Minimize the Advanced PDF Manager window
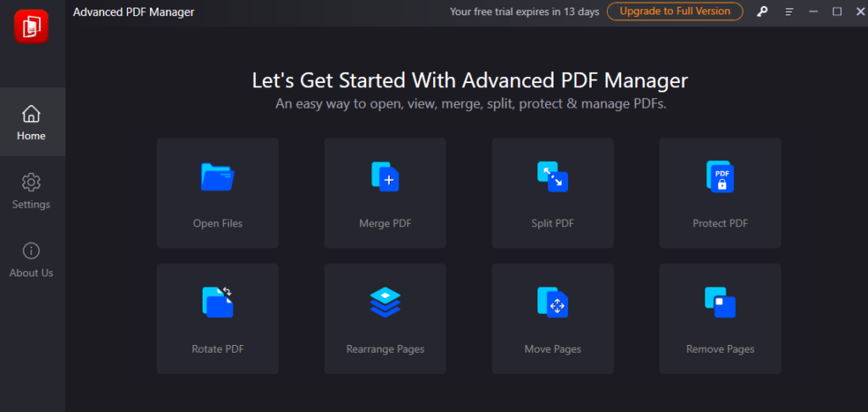 click(813, 12)
